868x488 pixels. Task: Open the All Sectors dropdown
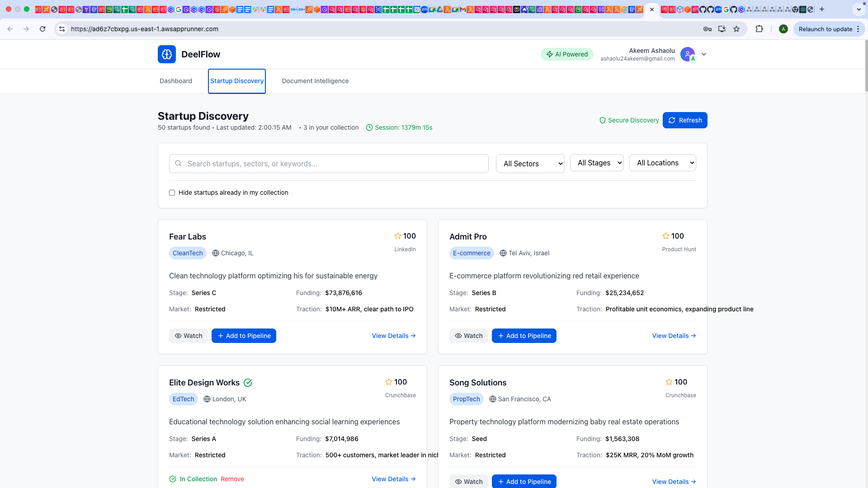tap(530, 164)
